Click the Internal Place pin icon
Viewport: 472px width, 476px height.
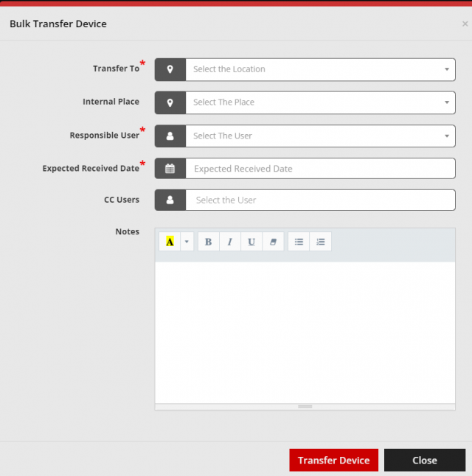[170, 102]
